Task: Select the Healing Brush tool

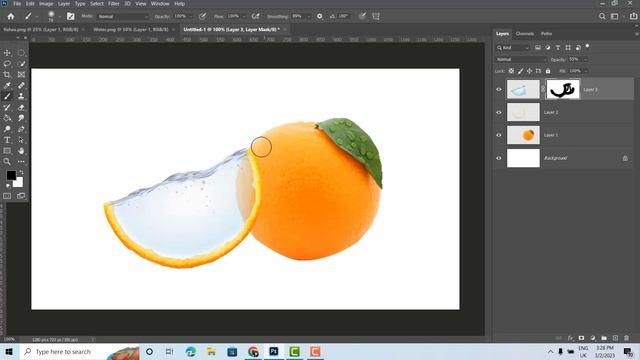Action: [x=21, y=86]
